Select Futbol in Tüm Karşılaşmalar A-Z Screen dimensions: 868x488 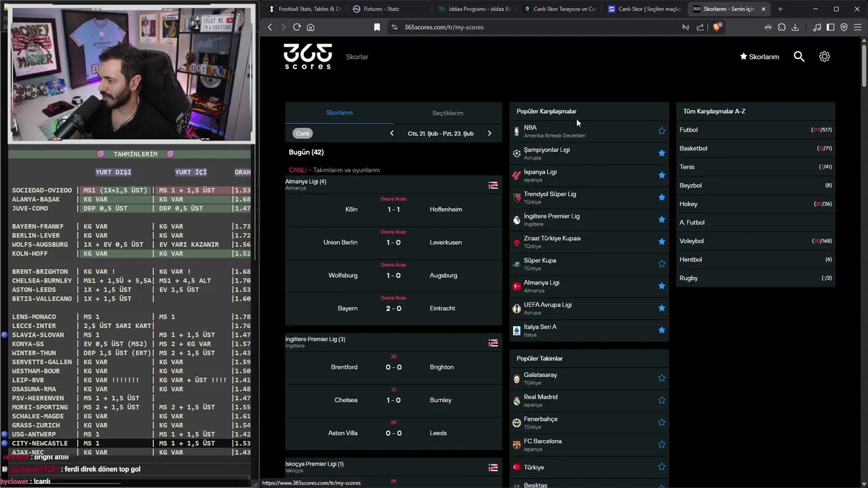click(755, 130)
